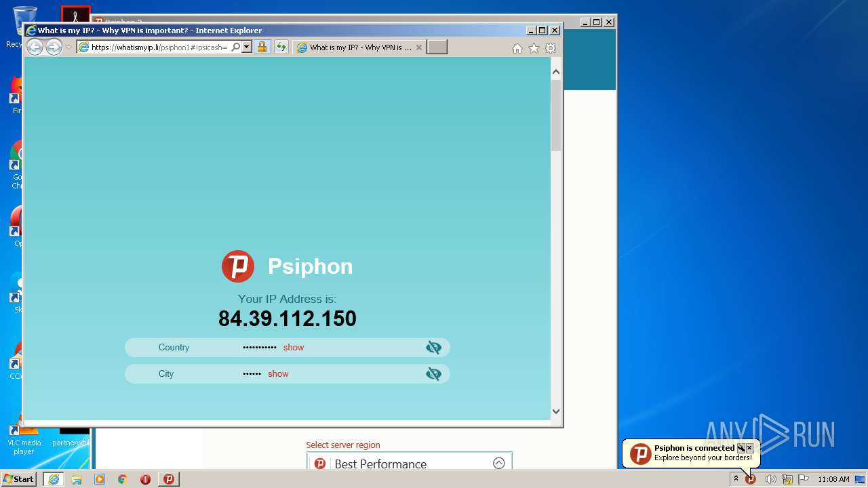This screenshot has height=488, width=868.
Task: Click 'show' link next to City
Action: click(x=278, y=373)
